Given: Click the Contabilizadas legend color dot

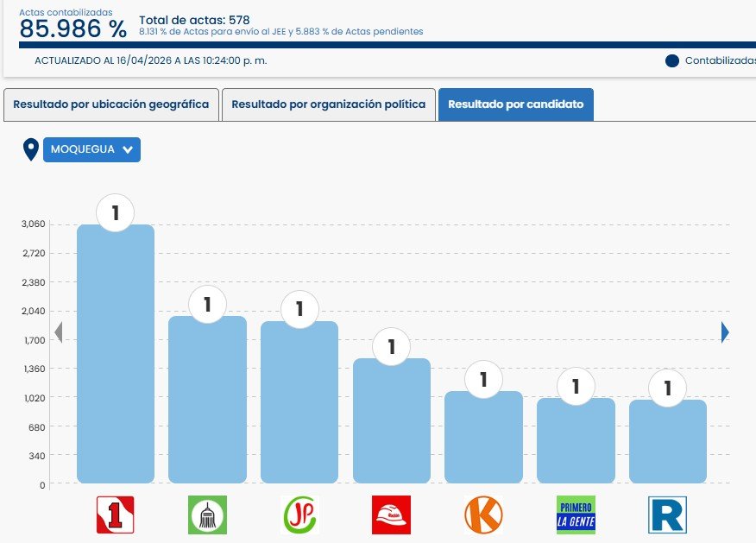Looking at the screenshot, I should click(672, 61).
